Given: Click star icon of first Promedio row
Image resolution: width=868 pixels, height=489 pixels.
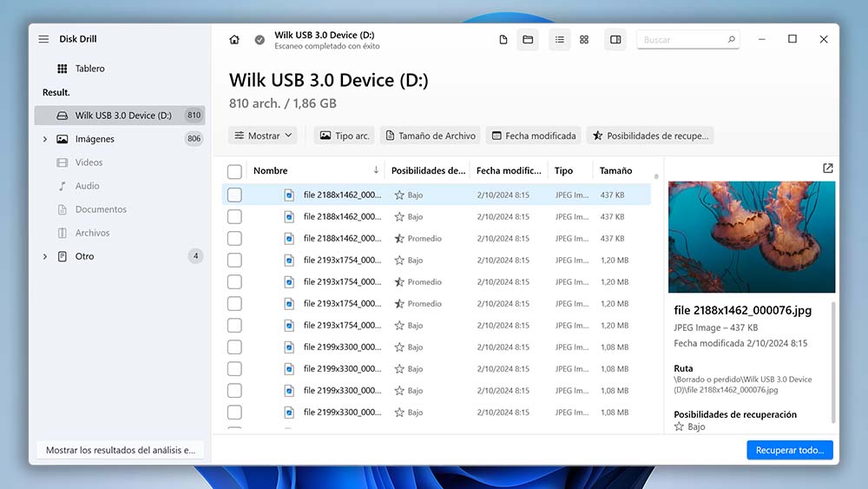Looking at the screenshot, I should pos(399,239).
